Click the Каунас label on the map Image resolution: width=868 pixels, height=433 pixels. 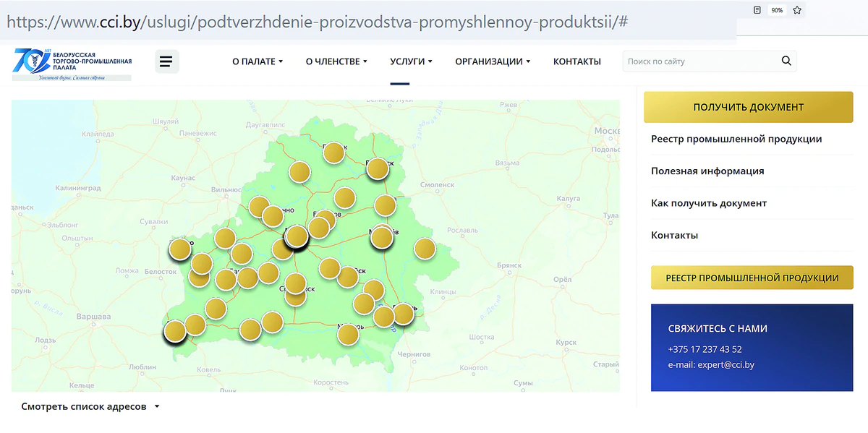coord(184,178)
